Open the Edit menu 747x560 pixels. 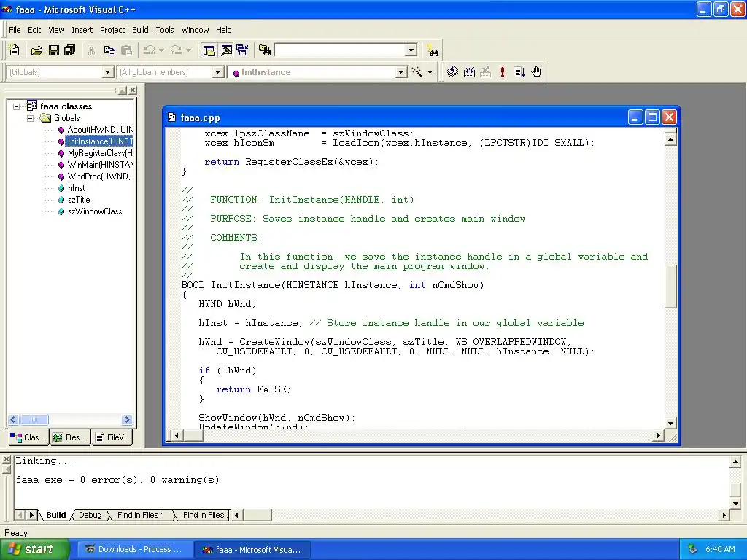[x=34, y=30]
